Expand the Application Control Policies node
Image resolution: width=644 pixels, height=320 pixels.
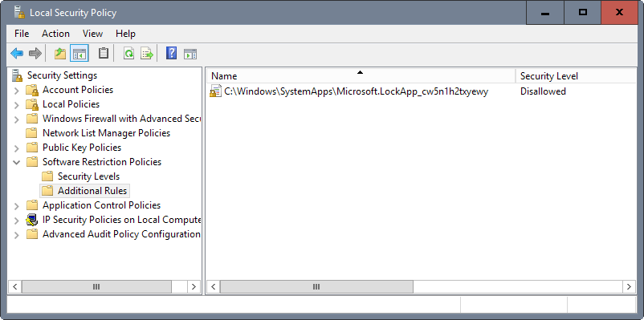[x=16, y=206]
